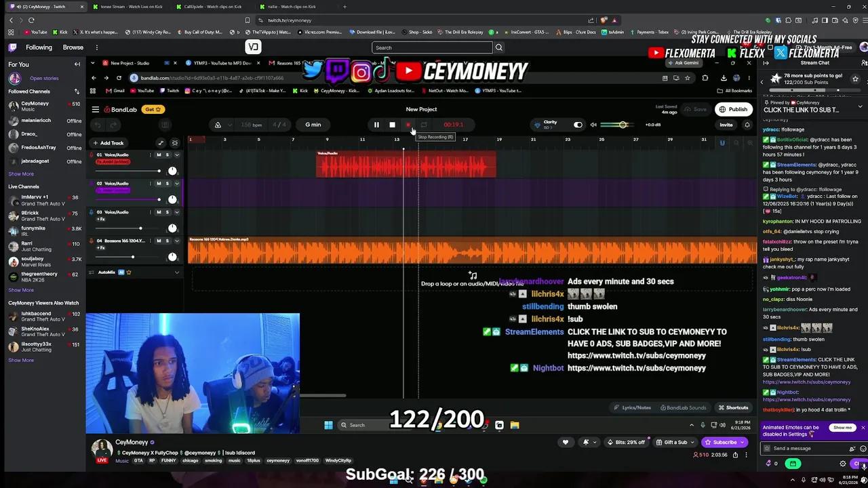Open the G min key selector
This screenshot has height=488, width=868.
click(313, 125)
